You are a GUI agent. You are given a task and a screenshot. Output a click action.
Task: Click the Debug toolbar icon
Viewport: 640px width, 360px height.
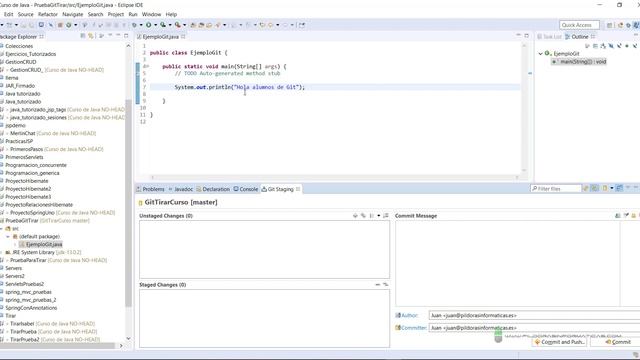click(x=134, y=25)
